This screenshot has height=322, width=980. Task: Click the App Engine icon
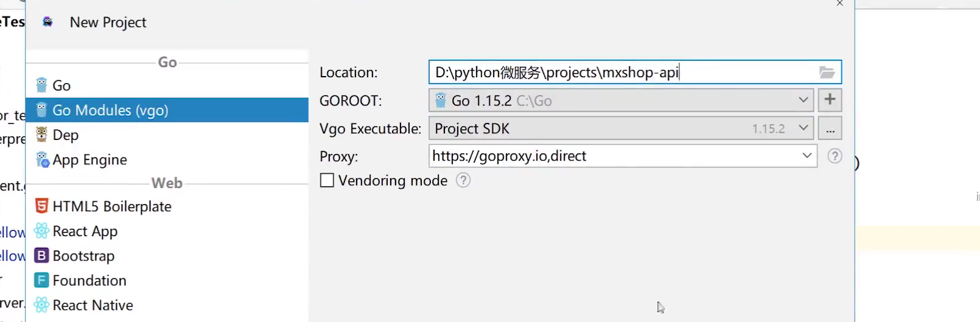[42, 159]
